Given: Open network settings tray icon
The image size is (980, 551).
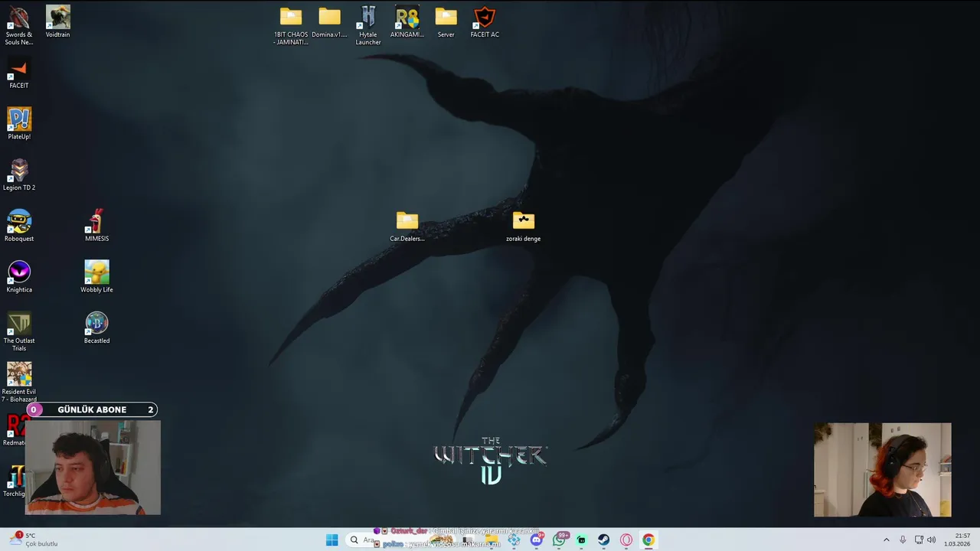Looking at the screenshot, I should point(919,540).
